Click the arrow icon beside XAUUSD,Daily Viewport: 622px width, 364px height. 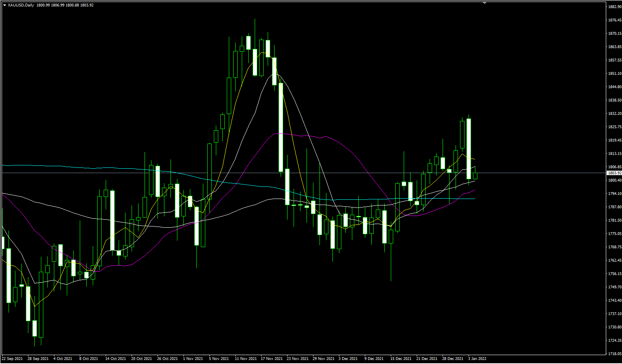pyautogui.click(x=4, y=5)
